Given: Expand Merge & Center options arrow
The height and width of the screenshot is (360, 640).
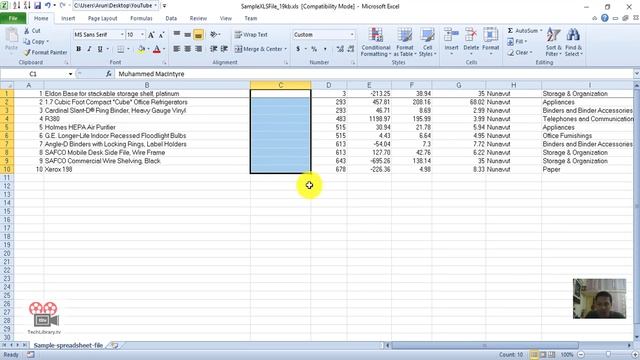Looking at the screenshot, I should 285,49.
